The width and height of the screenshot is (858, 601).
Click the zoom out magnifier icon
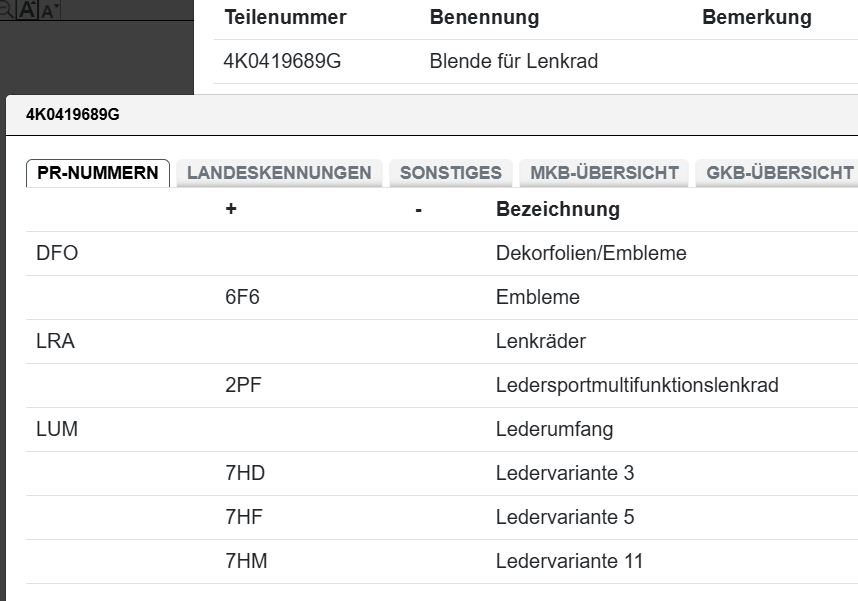click(5, 7)
